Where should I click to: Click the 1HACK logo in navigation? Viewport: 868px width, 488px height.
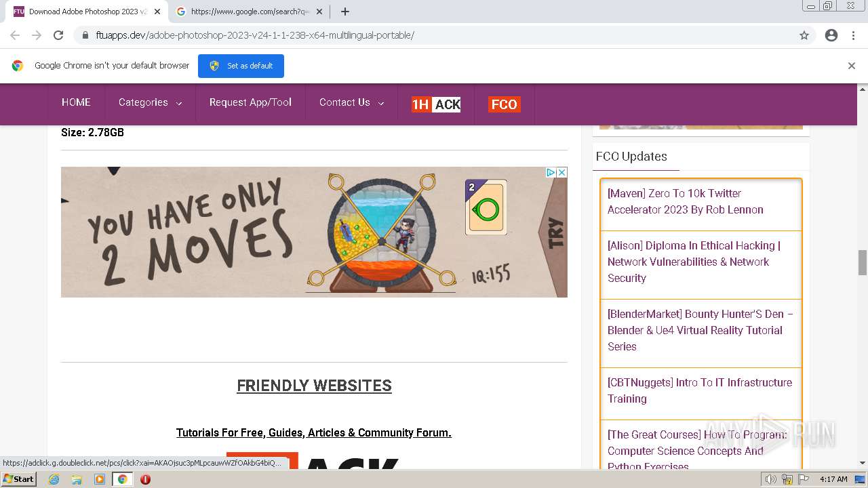click(x=436, y=104)
